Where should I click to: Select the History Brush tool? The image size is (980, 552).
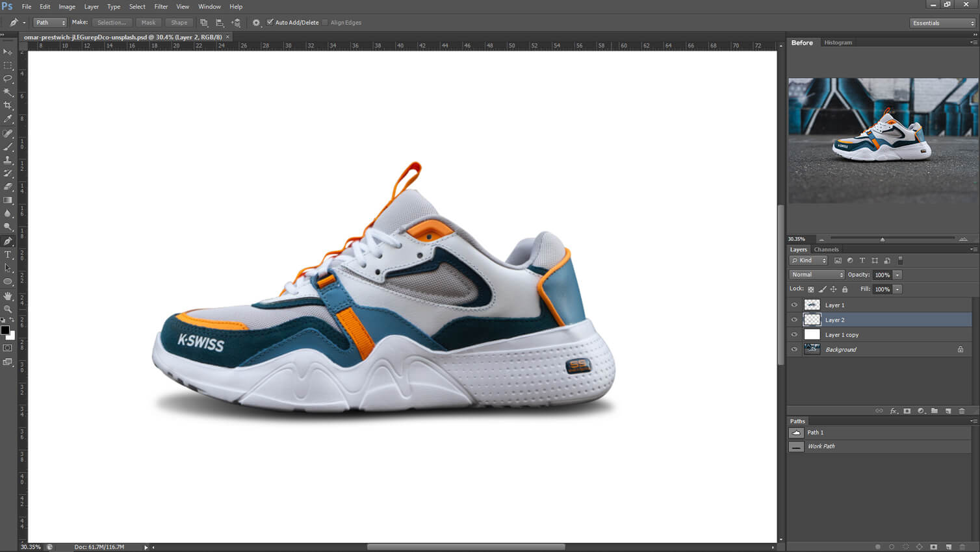[8, 173]
